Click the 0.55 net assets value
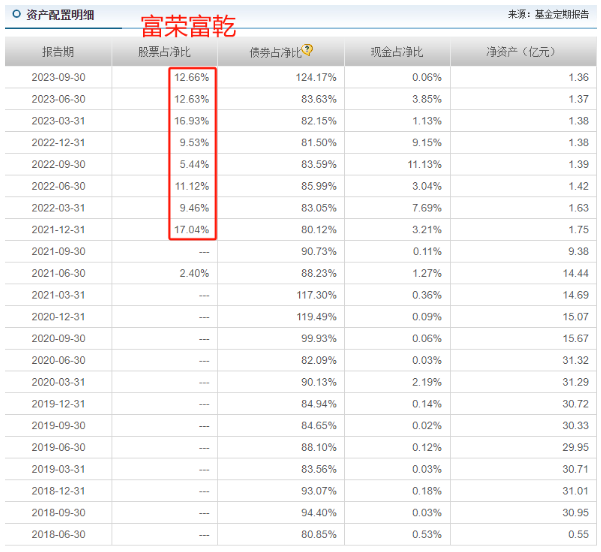Viewport: 601px width, 552px height. coord(578,534)
